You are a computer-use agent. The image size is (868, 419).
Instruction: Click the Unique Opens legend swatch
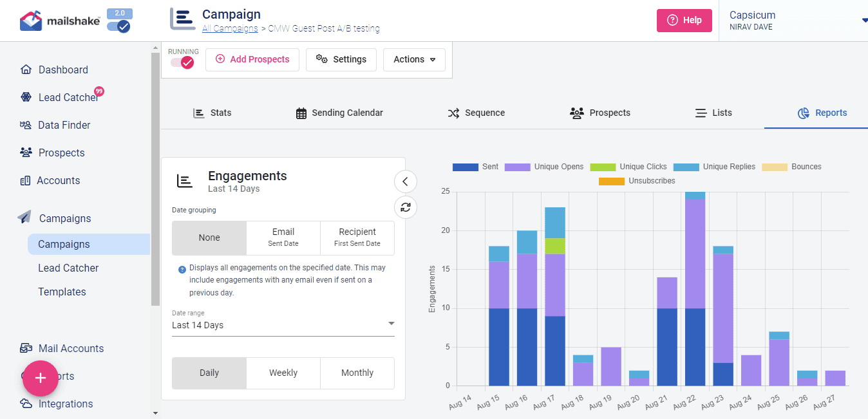pyautogui.click(x=517, y=167)
